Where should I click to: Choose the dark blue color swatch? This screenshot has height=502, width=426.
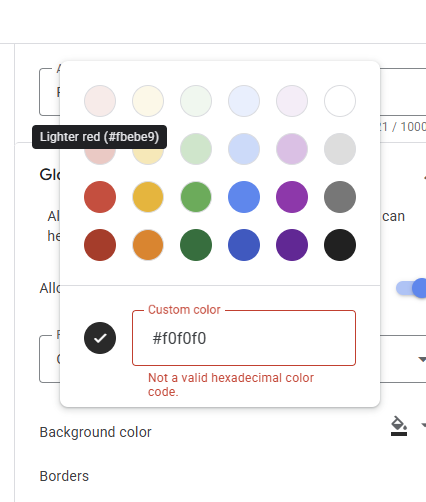coord(244,245)
